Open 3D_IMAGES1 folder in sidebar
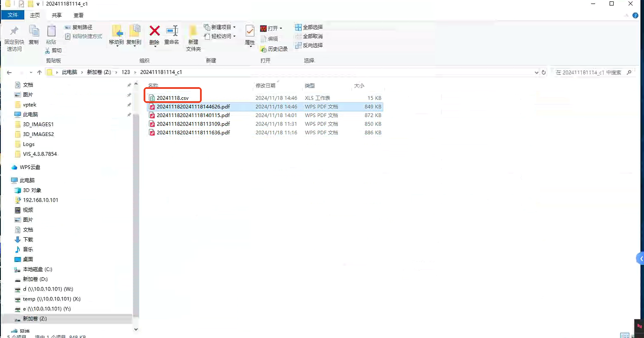 click(x=33, y=124)
